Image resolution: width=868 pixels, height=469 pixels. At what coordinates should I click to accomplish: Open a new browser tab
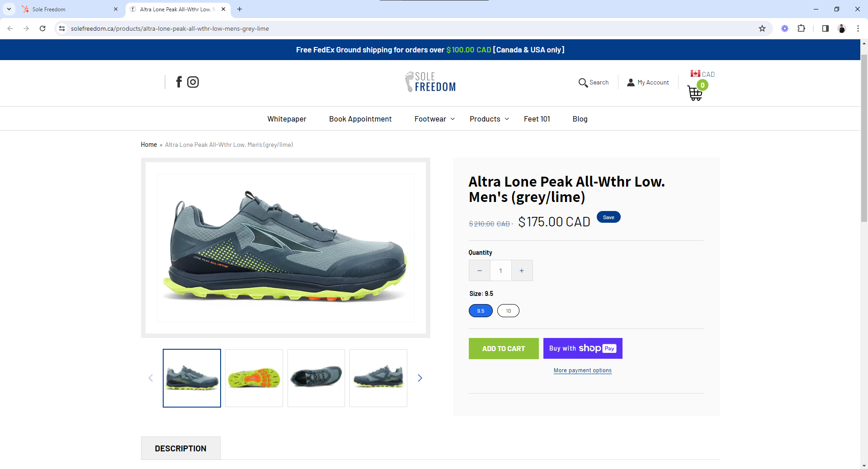240,9
